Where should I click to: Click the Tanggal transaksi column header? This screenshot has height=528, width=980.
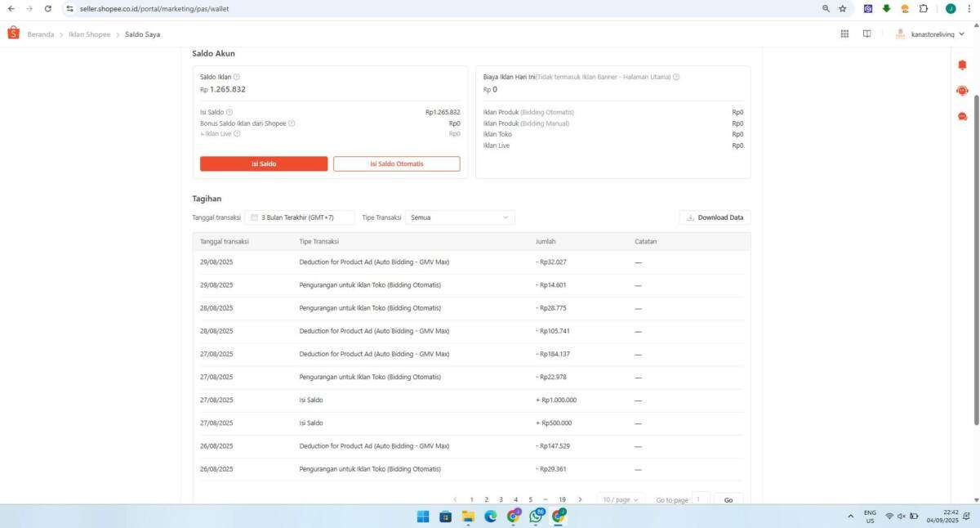tap(225, 241)
